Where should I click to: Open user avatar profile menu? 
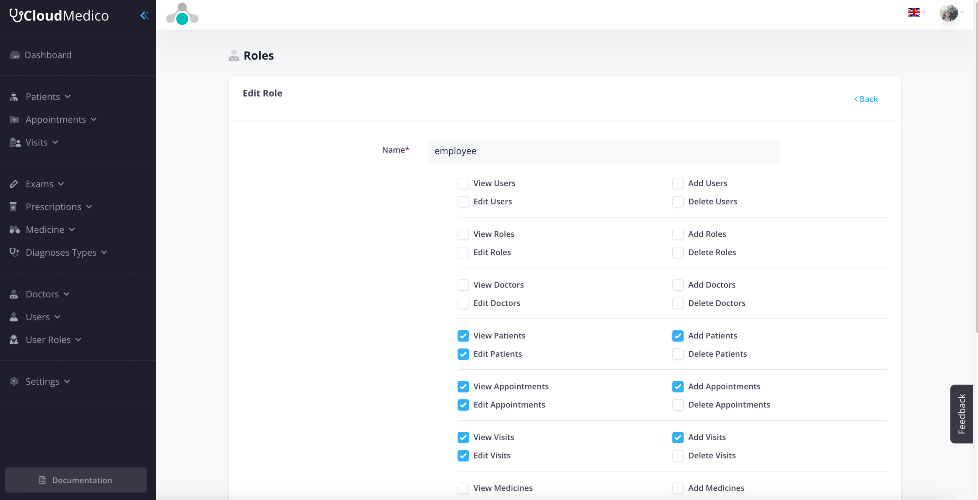pyautogui.click(x=949, y=12)
